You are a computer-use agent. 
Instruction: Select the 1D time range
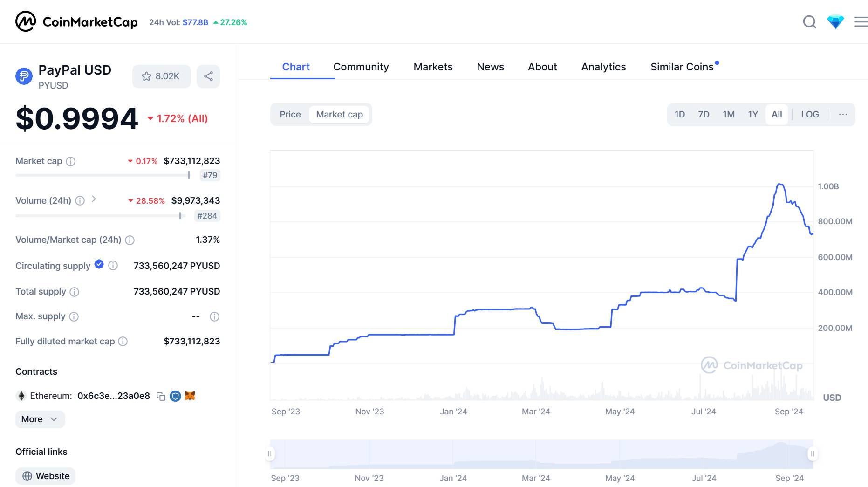coord(680,114)
